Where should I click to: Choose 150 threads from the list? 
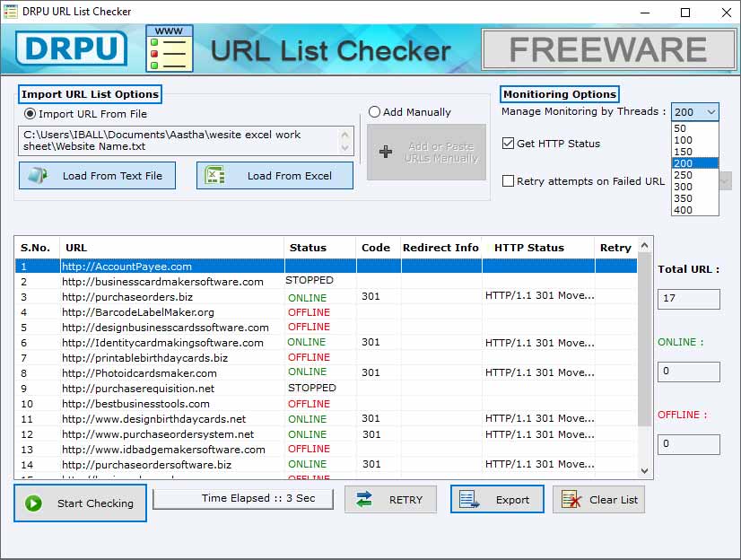point(694,152)
